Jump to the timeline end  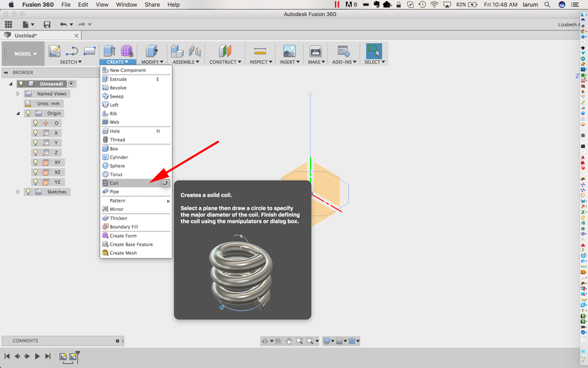48,356
